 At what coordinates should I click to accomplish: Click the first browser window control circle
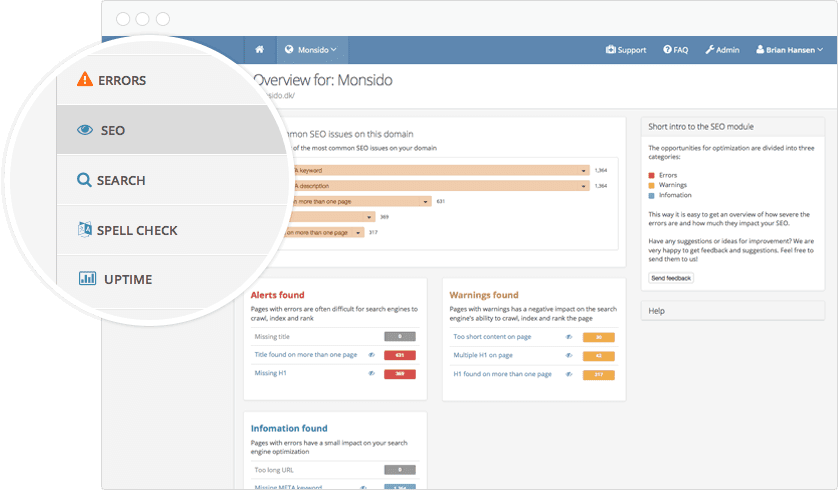coord(123,19)
